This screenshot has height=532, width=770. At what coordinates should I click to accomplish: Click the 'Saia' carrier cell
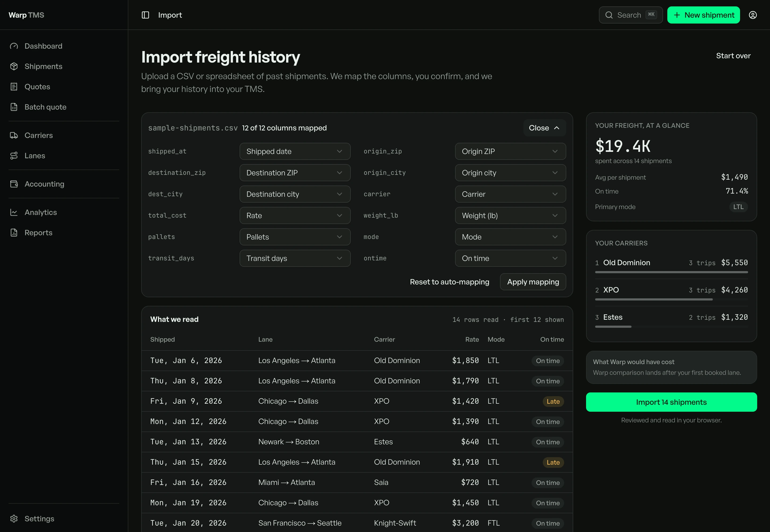pos(381,483)
